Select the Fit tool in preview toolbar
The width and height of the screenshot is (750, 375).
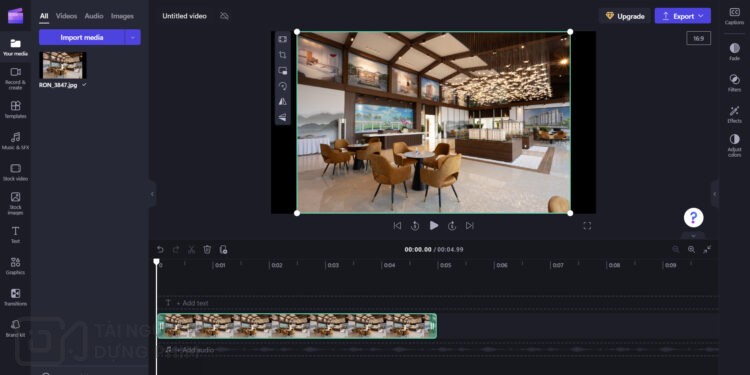pos(283,39)
